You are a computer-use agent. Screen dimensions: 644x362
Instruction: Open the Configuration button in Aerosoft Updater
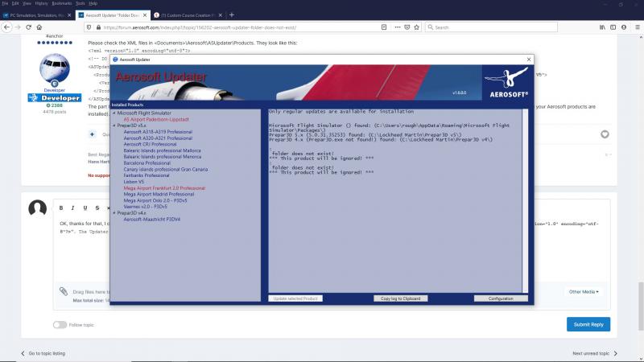(x=501, y=298)
